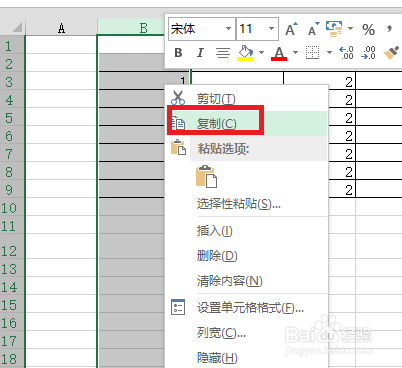Click the borders icon in mini toolbar

pos(312,53)
